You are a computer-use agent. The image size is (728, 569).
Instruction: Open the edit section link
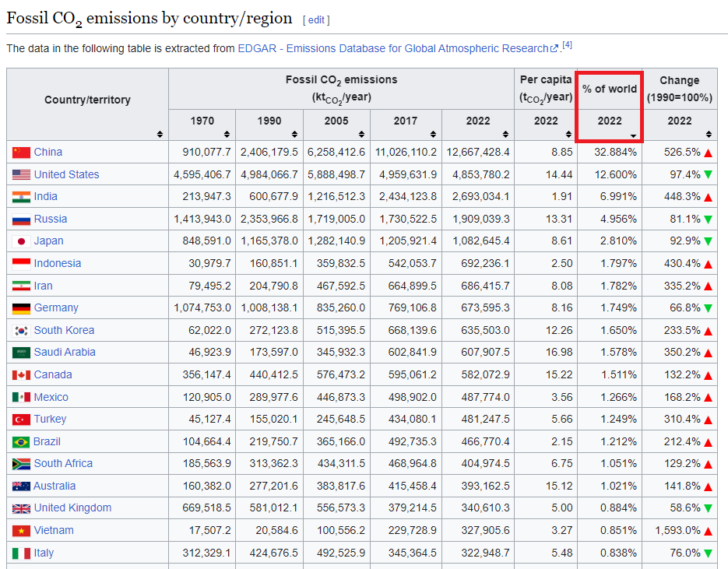tap(316, 19)
